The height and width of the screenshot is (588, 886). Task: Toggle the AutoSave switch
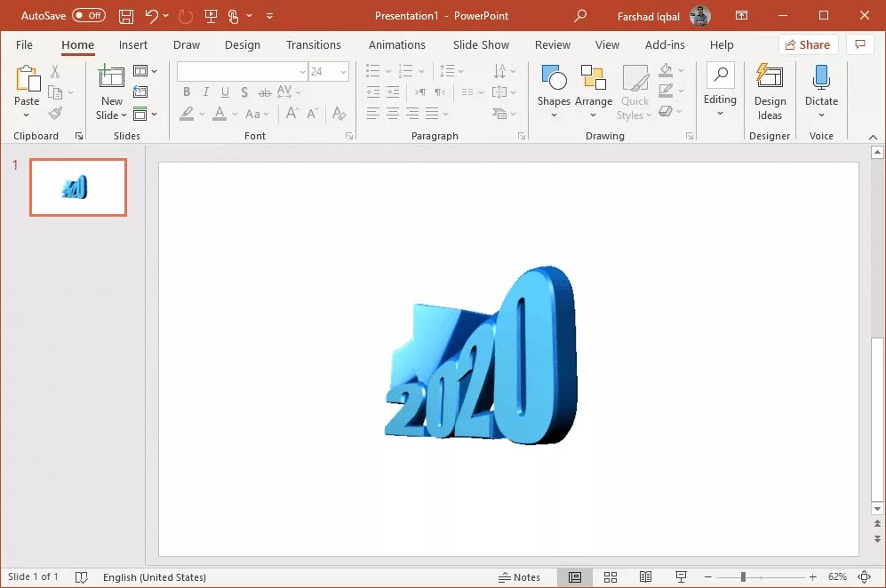click(x=89, y=16)
